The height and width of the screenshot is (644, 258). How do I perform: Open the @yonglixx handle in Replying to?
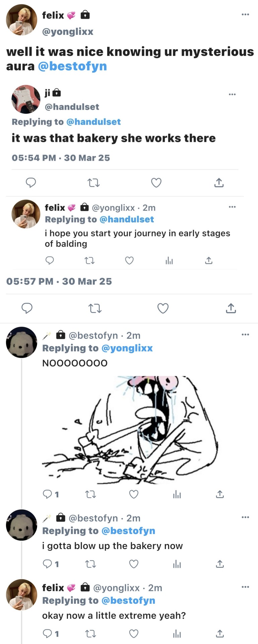127,348
